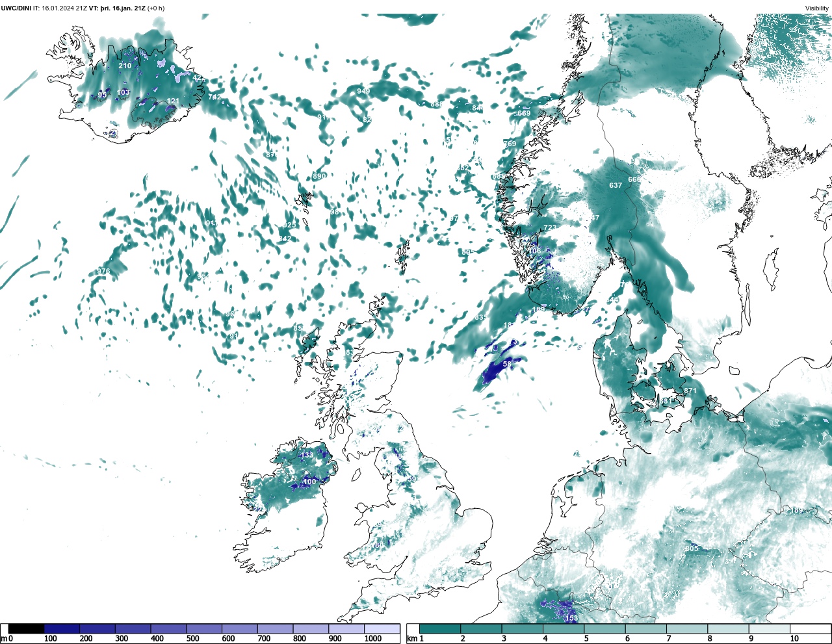This screenshot has height=644, width=832.
Task: Click the '103' value in western Iceland
Action: point(123,92)
